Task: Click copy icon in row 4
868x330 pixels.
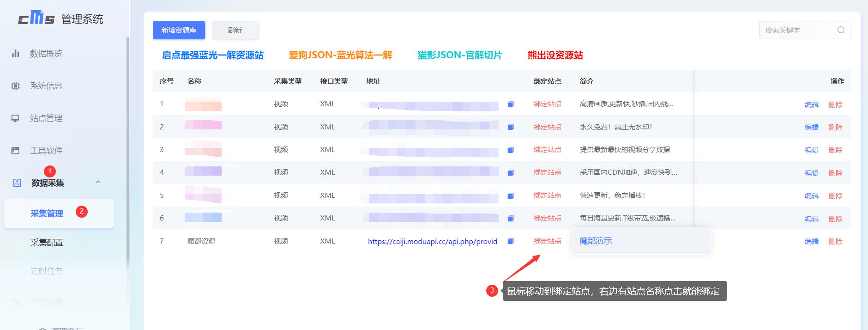Action: (511, 173)
